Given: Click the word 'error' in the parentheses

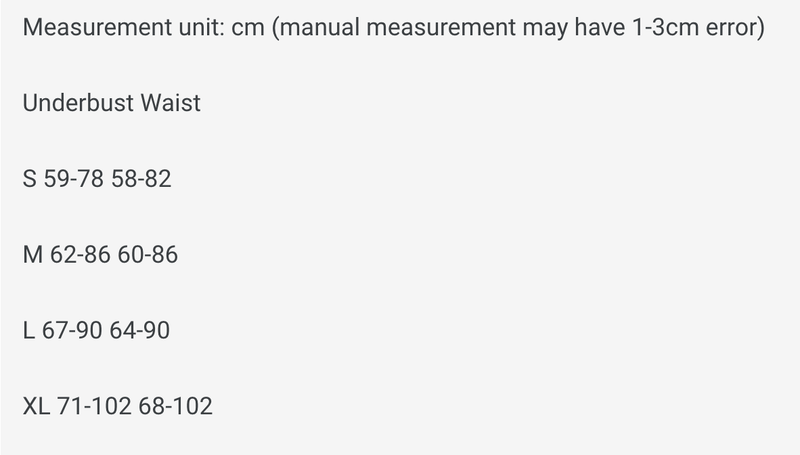Looking at the screenshot, I should pos(733,27).
